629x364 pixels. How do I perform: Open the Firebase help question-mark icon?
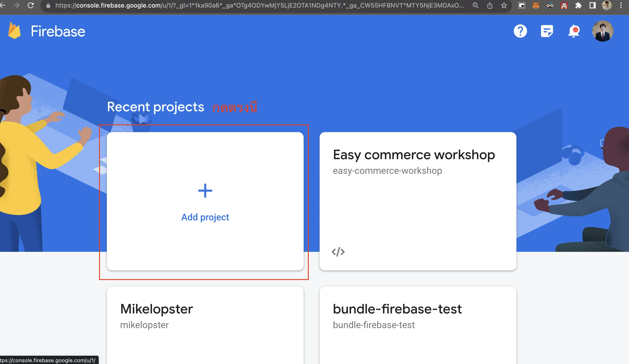click(520, 31)
